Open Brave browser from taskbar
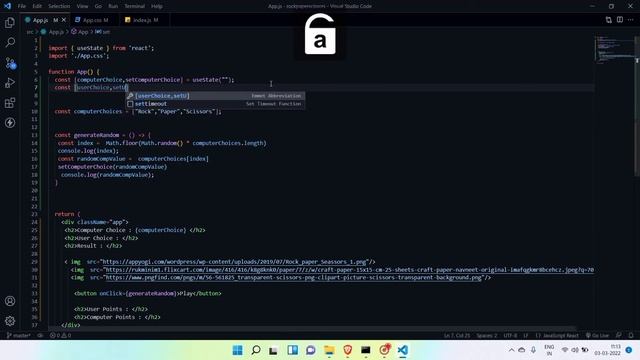This screenshot has width=640, height=360. point(347,350)
